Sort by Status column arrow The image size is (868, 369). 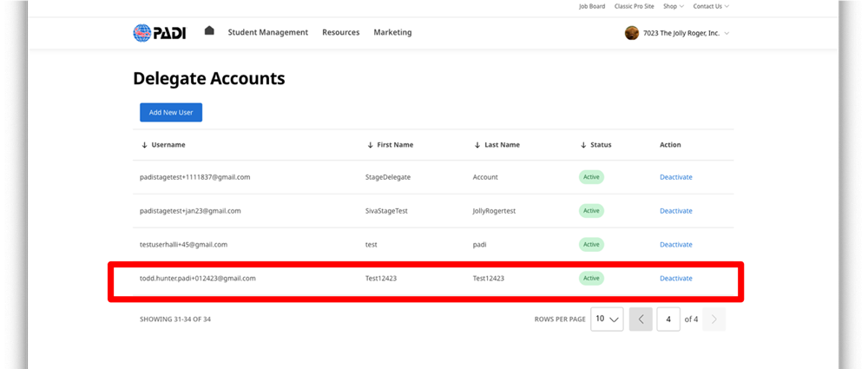(583, 145)
